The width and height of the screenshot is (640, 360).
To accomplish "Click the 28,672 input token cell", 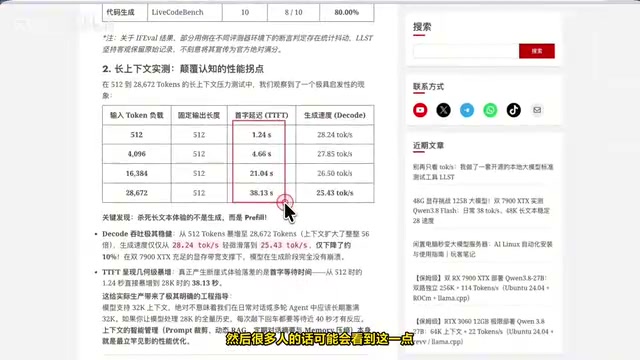I will click(137, 193).
